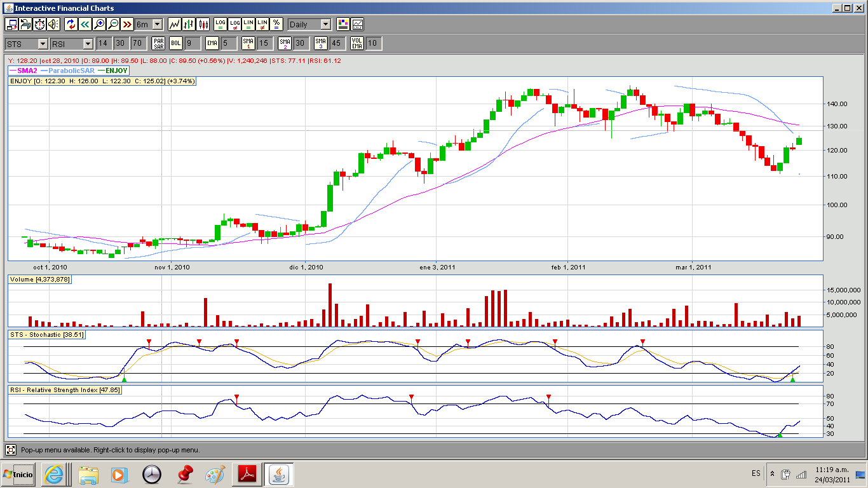868x488 pixels.
Task: Click the red pushpin taskbar icon
Action: 185,474
